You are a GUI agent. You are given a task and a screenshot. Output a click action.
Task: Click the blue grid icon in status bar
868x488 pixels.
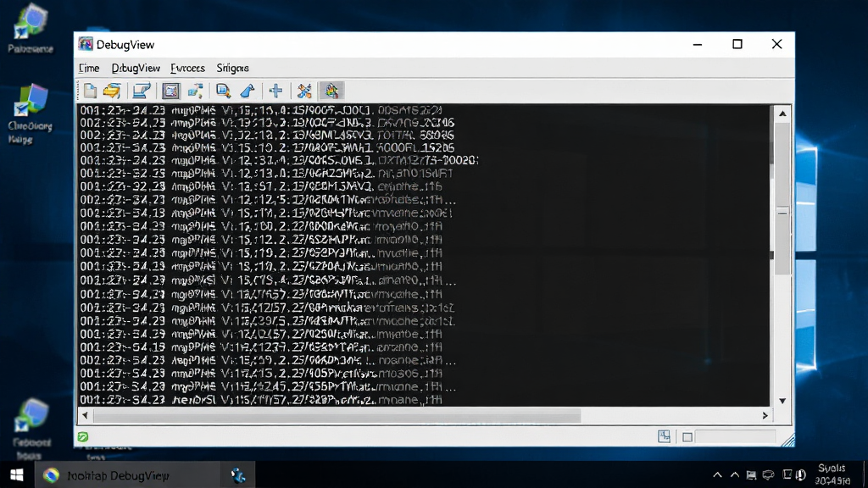tap(664, 436)
